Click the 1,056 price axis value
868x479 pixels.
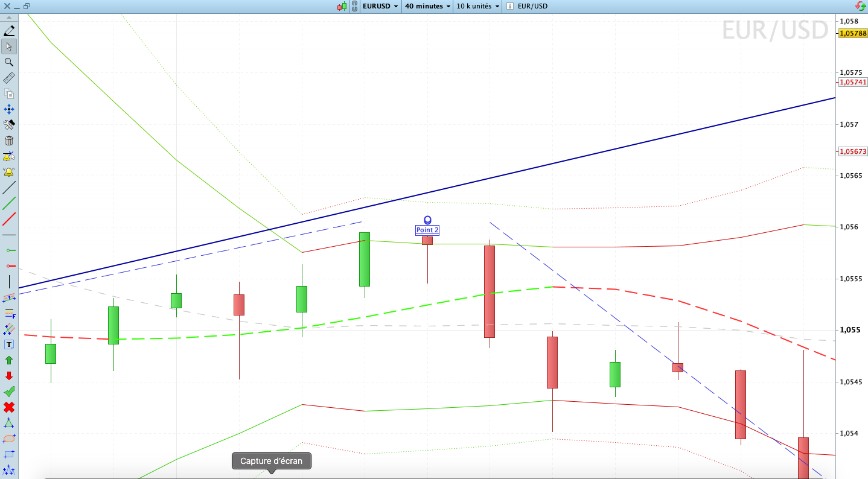click(x=849, y=227)
